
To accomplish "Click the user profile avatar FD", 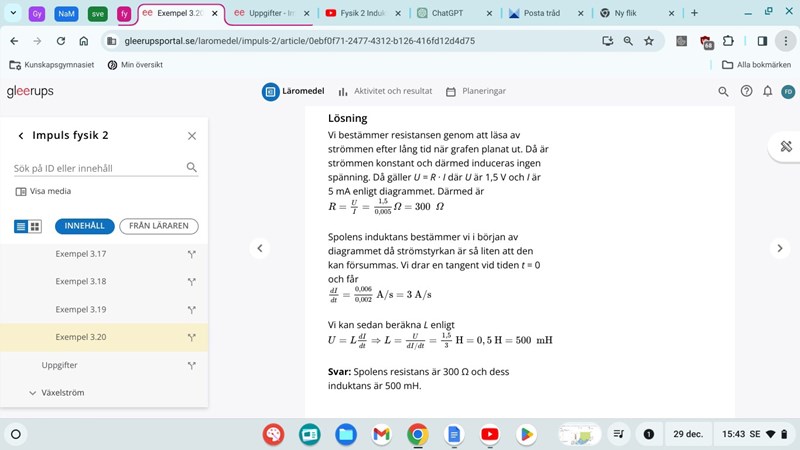I will (788, 91).
